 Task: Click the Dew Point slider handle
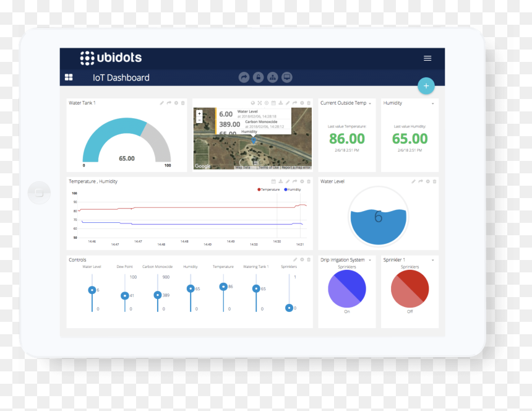pyautogui.click(x=125, y=296)
